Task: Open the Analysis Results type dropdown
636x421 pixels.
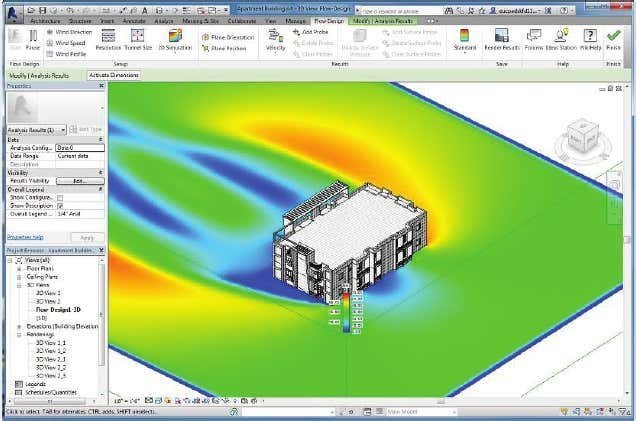Action: pos(37,129)
